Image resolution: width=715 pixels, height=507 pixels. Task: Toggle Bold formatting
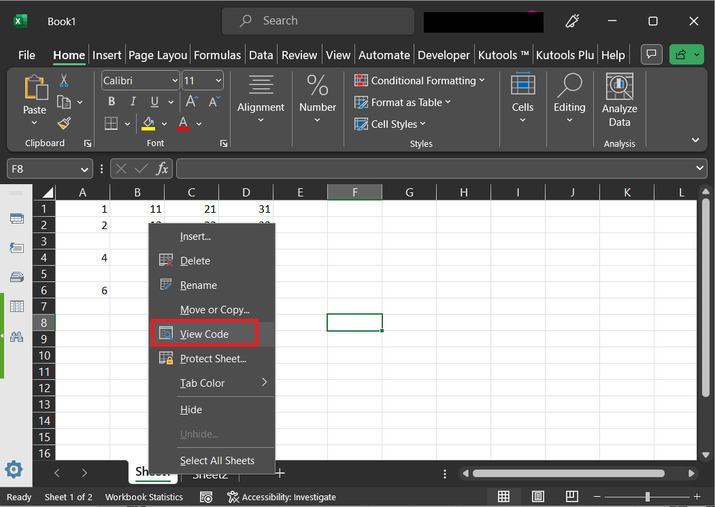pyautogui.click(x=111, y=102)
